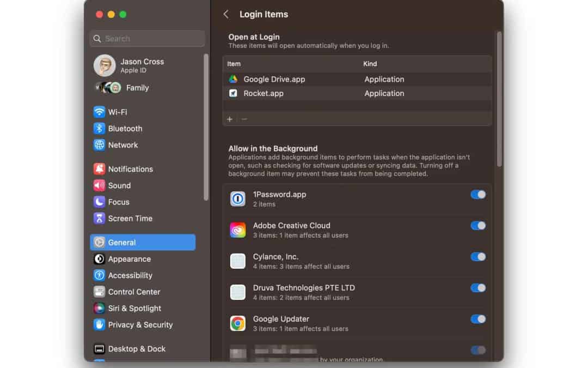Open Jason Cross Apple ID profile
Viewport: 588px width, 368px height.
coord(142,65)
